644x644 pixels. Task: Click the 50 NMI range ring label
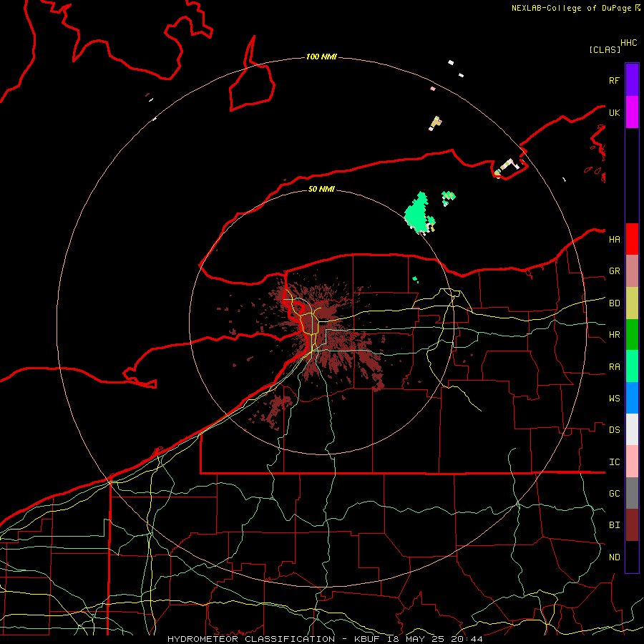(x=321, y=189)
